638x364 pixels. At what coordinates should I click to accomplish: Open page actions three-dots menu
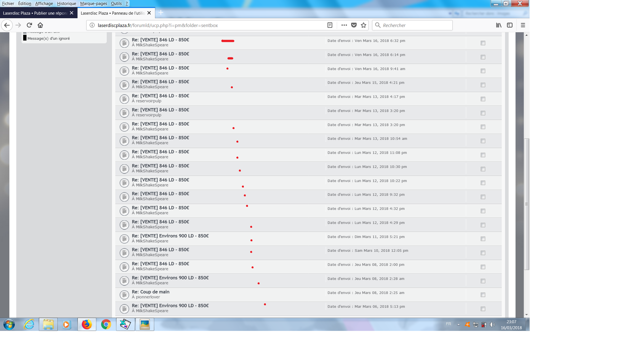point(344,25)
